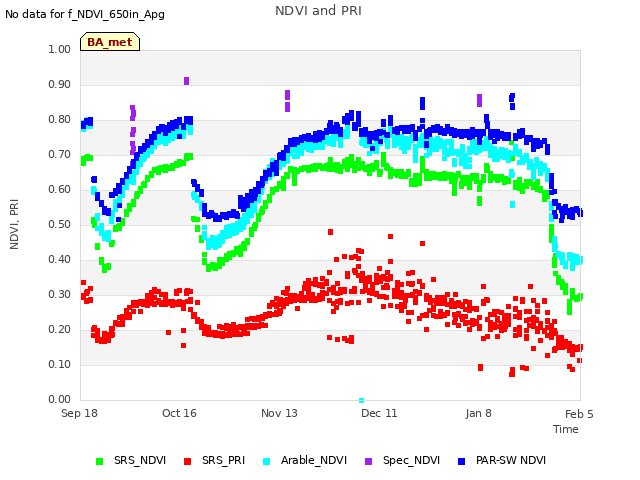Viewport: 640px width, 480px height.
Task: Click the purple Spec_NDVI legend swatch
Action: click(368, 461)
